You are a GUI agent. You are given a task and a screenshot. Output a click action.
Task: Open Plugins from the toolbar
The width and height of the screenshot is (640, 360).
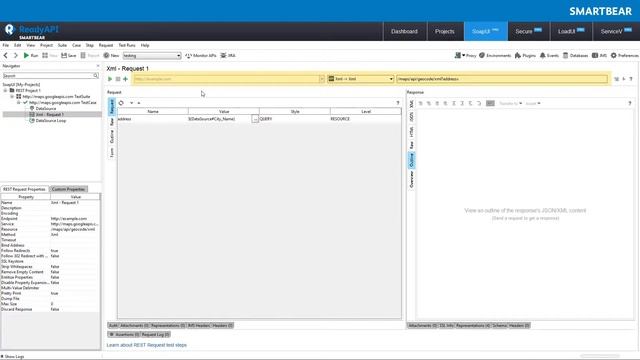pyautogui.click(x=525, y=56)
